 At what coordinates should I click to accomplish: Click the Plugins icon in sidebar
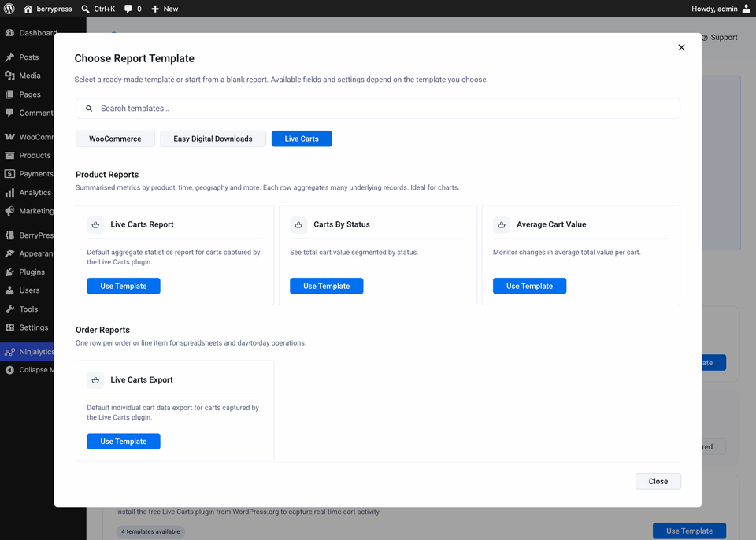click(x=9, y=272)
